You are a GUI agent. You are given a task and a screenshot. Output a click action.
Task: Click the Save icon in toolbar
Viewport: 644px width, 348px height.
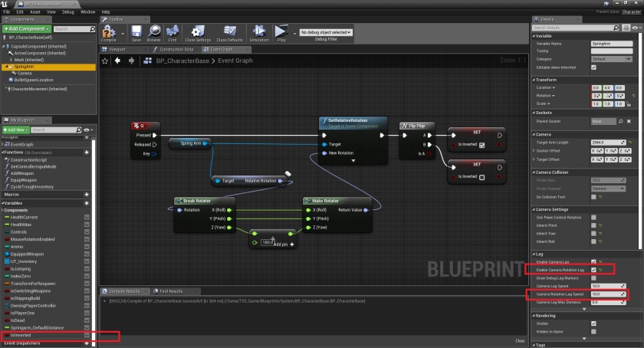pyautogui.click(x=136, y=33)
